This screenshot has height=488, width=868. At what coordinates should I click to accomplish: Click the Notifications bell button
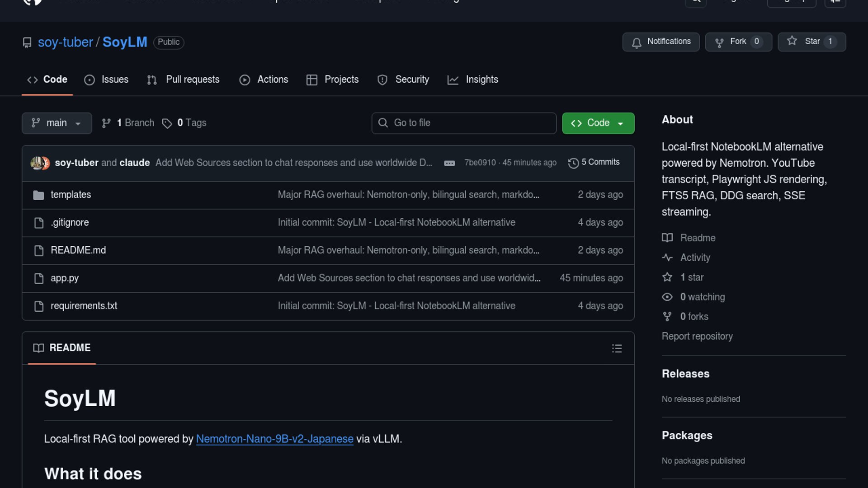coord(660,42)
